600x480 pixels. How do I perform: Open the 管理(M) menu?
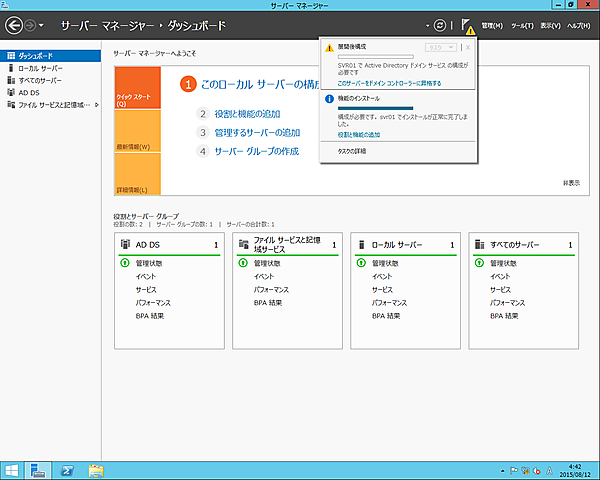pyautogui.click(x=492, y=24)
